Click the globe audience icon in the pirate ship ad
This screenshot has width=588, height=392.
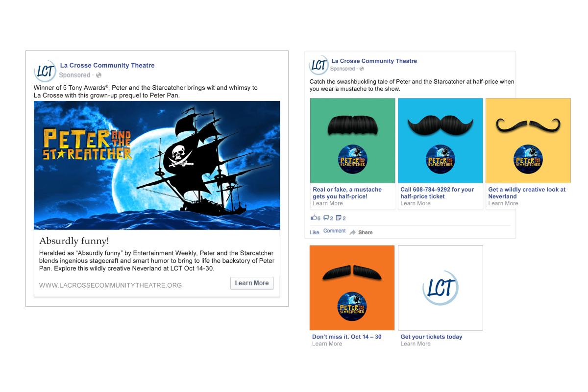(x=98, y=75)
